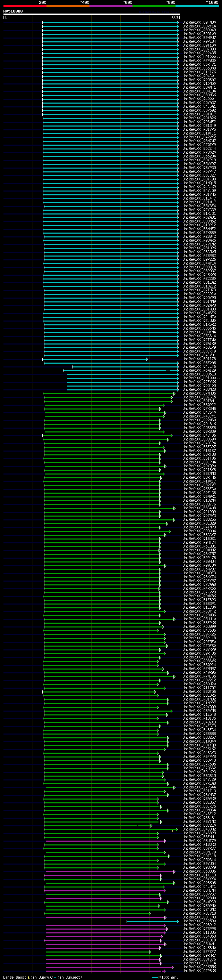Viewport: 222px width, 980px height.
Task: Select hit label UniRef100_C1KIZ6
Action: (199, 72)
